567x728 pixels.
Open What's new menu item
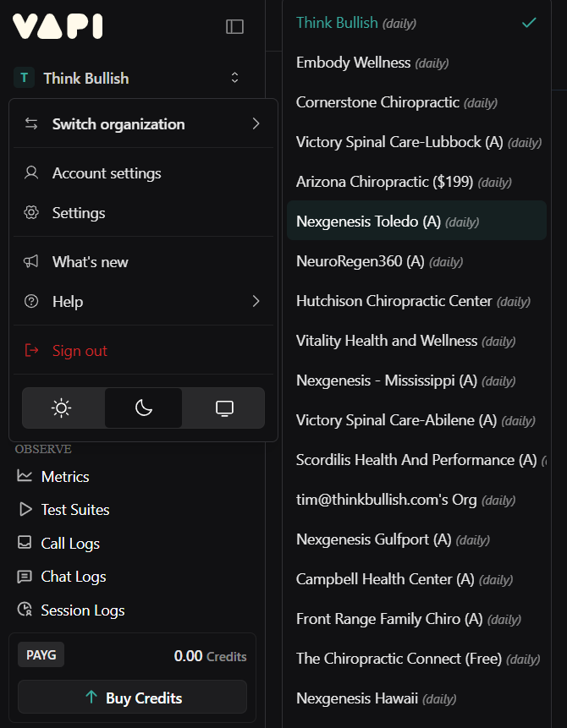pos(143,262)
